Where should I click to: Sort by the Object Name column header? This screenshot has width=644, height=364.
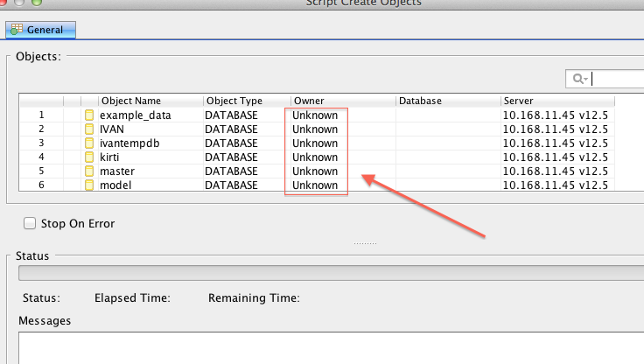point(149,101)
